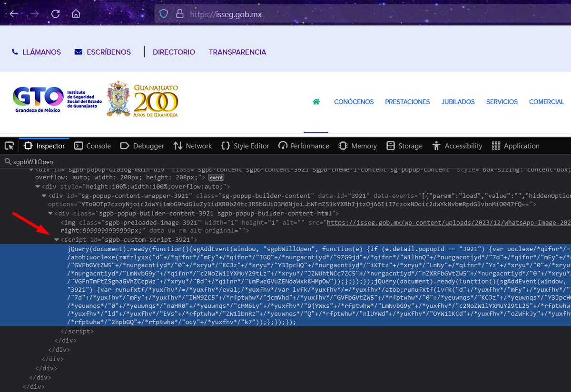The width and height of the screenshot is (571, 392).
Task: Focus the URL bar showing isseg.gob.mx
Action: pyautogui.click(x=362, y=14)
